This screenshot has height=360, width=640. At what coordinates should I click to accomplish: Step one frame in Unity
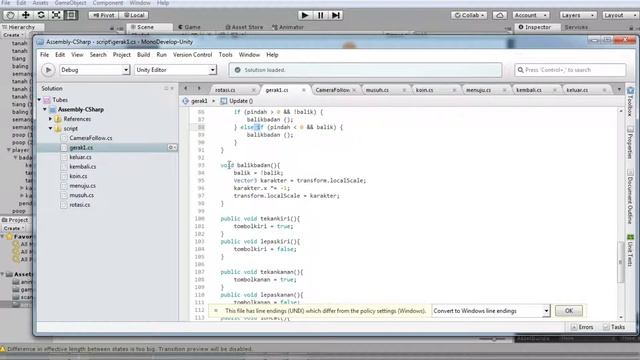336,15
